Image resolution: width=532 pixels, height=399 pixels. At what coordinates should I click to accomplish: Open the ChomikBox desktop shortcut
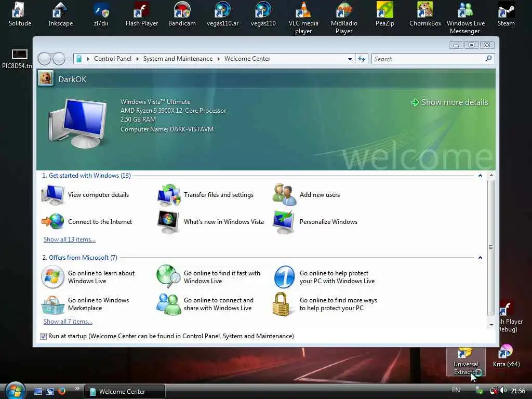[x=425, y=14]
